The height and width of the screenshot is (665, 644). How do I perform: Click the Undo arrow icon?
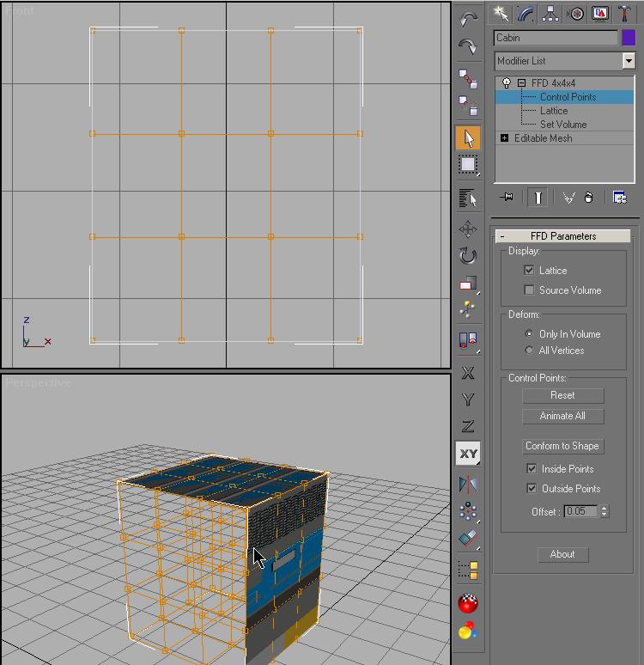pos(468,19)
